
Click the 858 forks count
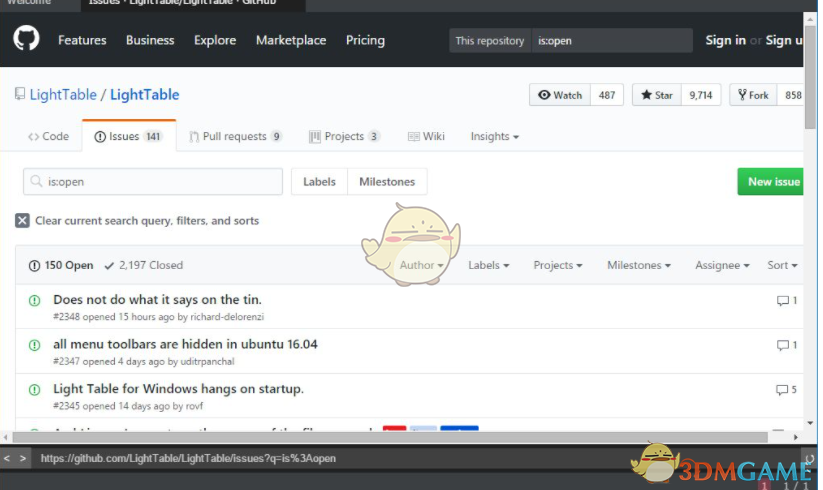[x=792, y=95]
